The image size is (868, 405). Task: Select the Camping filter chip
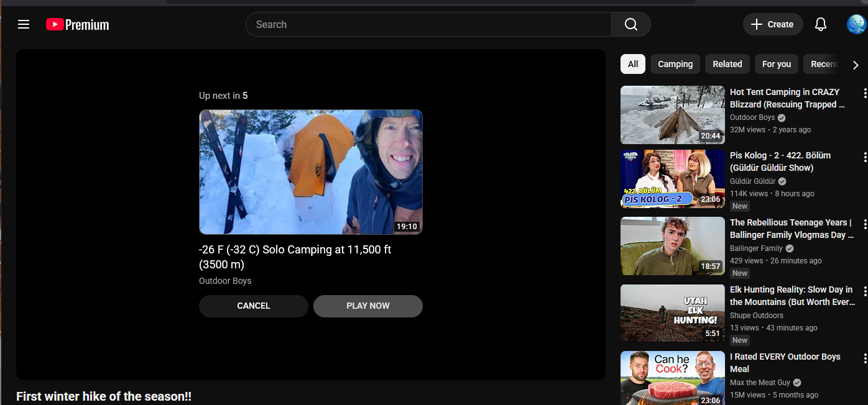(x=675, y=64)
